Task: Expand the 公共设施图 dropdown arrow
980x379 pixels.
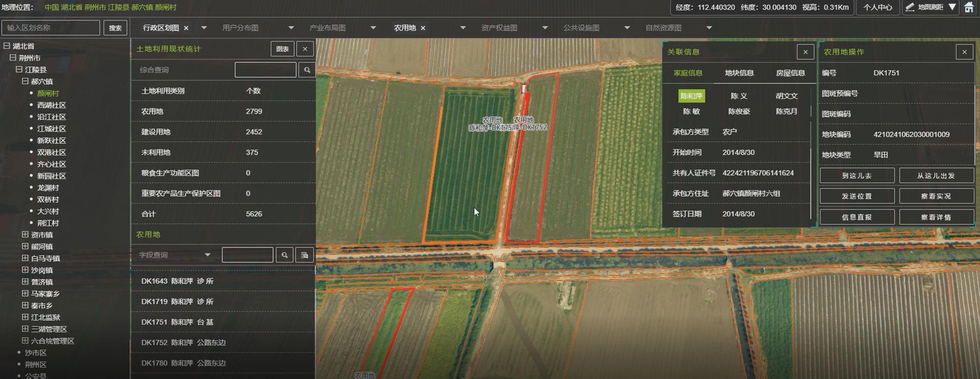Action: [627, 28]
